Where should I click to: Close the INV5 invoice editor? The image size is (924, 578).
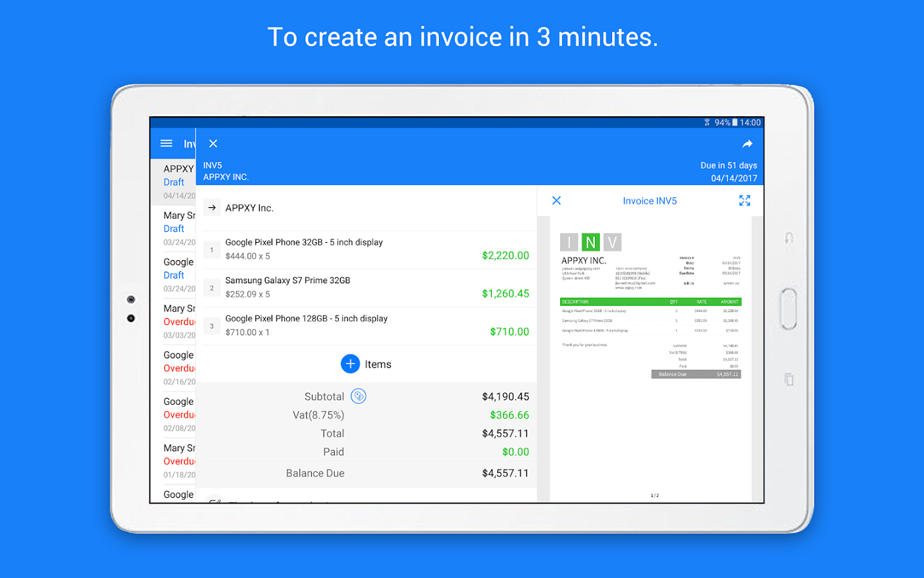coord(213,144)
